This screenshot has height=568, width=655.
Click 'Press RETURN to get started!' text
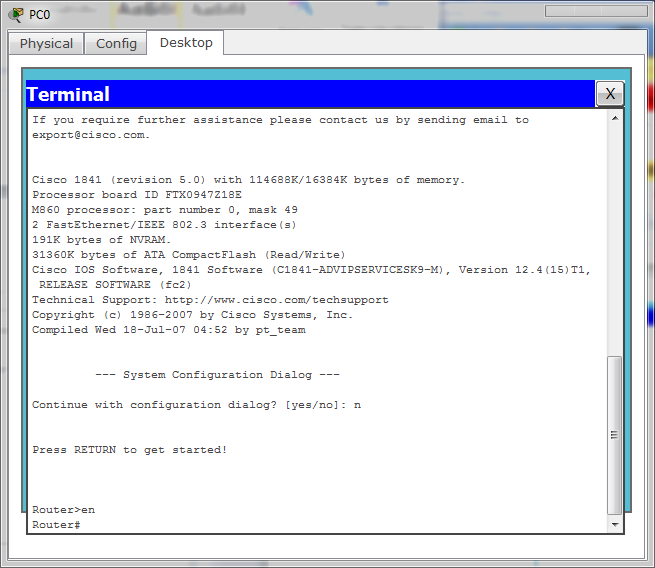click(129, 450)
